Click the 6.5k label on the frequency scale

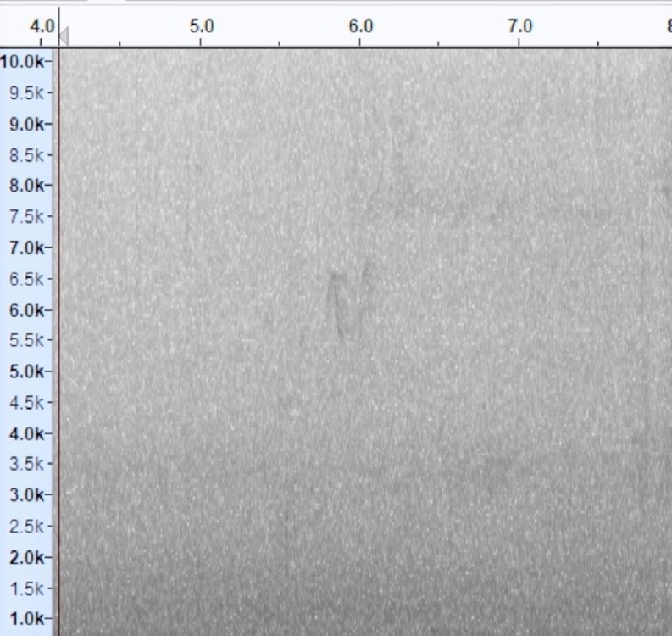27,279
